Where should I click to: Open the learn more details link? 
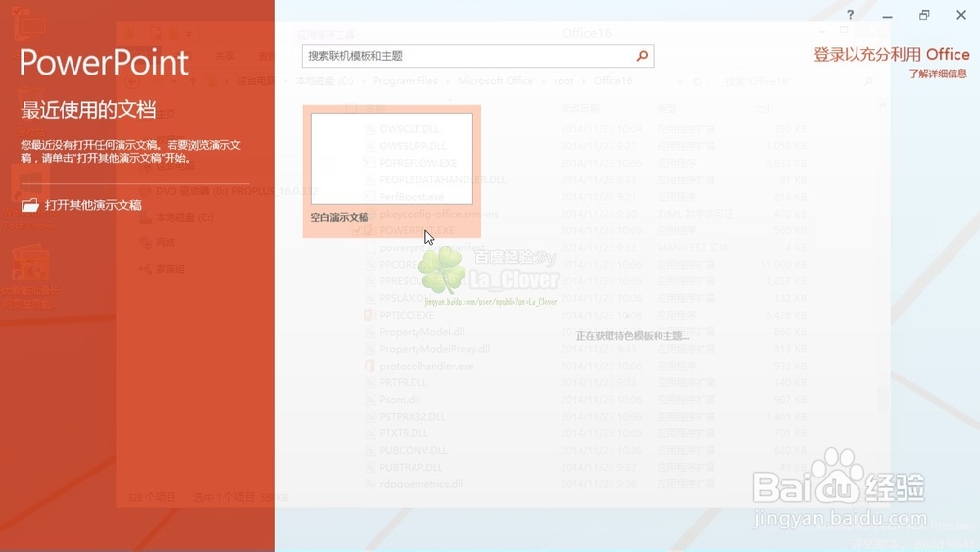(x=938, y=74)
